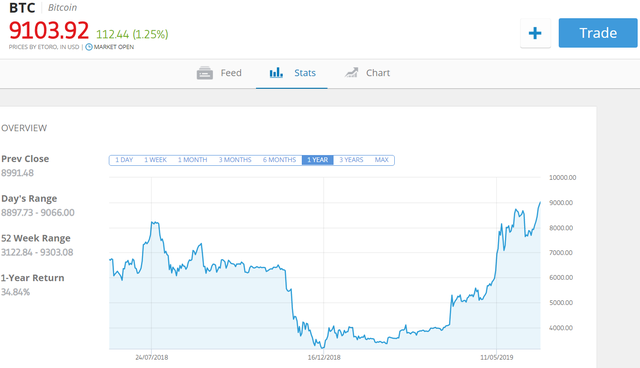Click the 10000.00 price axis label
The height and width of the screenshot is (368, 640).
pyautogui.click(x=562, y=177)
